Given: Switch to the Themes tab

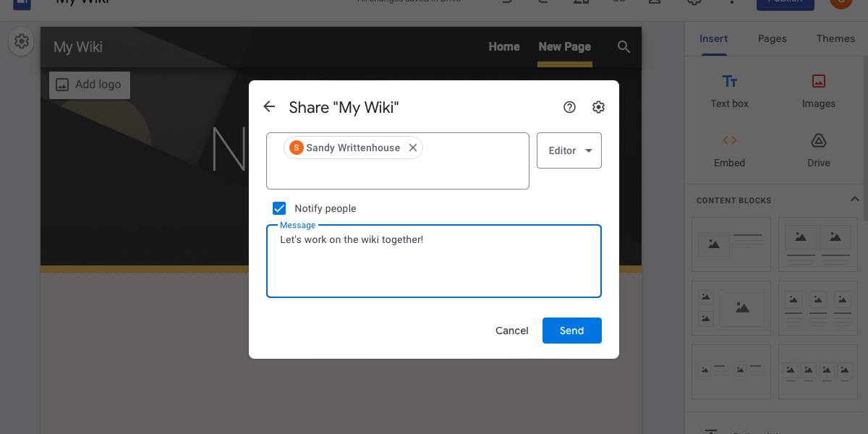Looking at the screenshot, I should coord(835,38).
